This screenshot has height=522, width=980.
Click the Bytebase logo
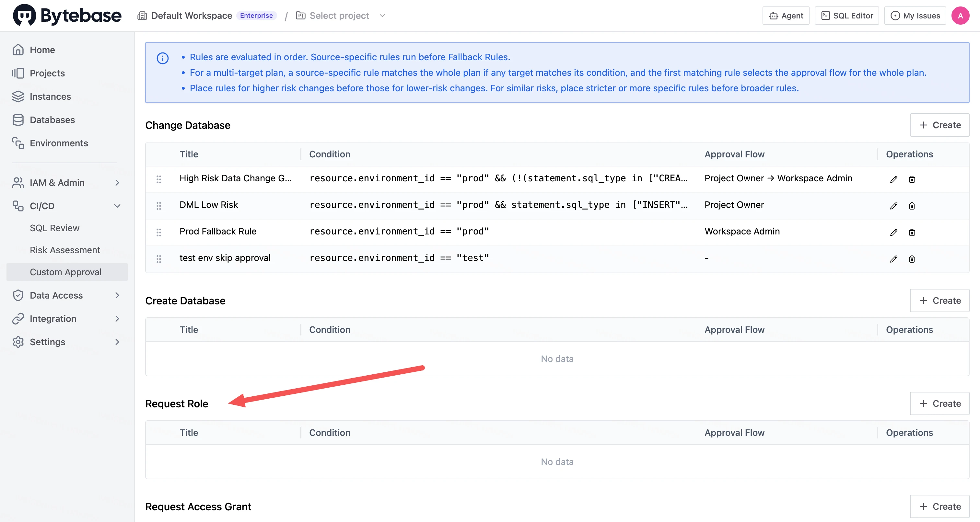point(67,15)
